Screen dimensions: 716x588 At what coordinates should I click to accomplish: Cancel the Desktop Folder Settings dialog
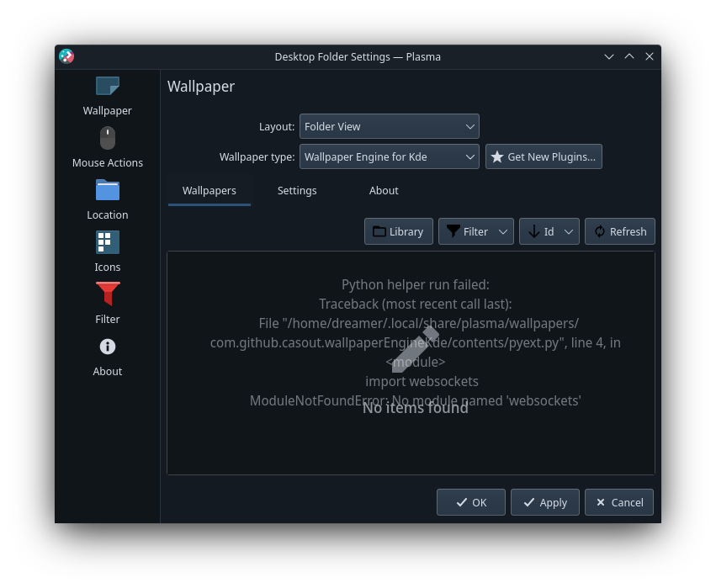[618, 502]
